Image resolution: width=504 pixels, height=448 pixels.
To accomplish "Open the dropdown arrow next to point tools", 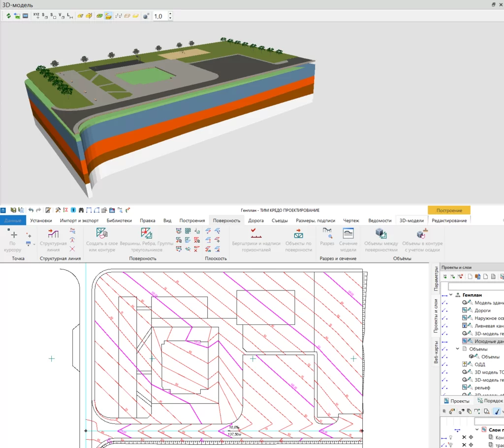I will click(34, 244).
